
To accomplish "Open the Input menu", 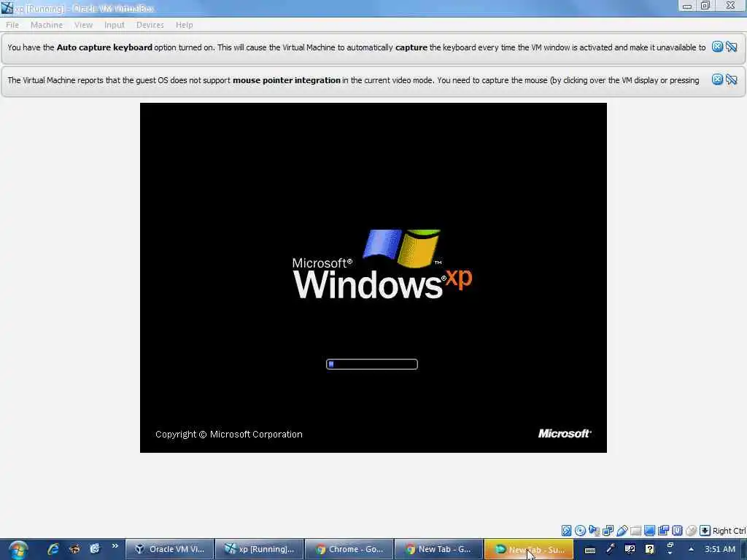I will point(115,25).
